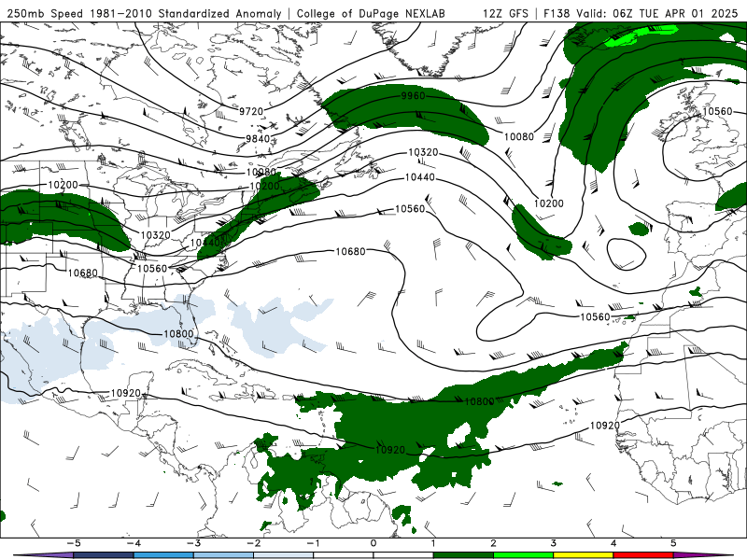Select the yellow 3 to 4 colorbar segment

point(583,555)
